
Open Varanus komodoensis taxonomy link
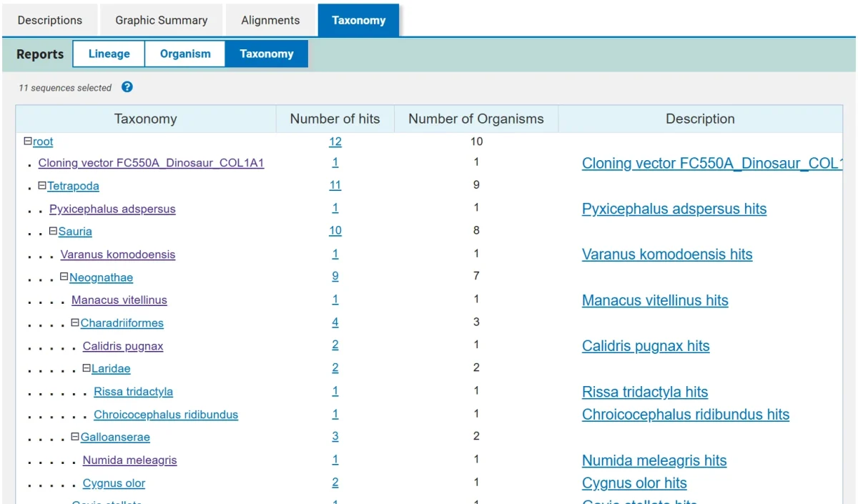(x=118, y=255)
